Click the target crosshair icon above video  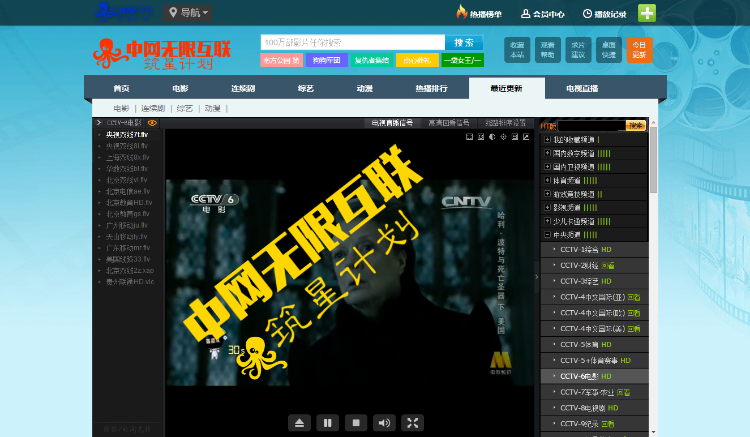click(x=503, y=137)
